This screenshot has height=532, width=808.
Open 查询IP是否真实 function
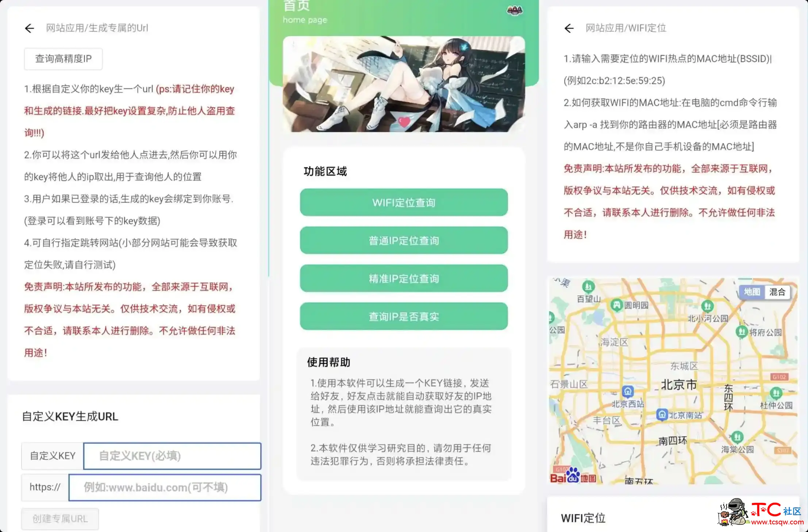tap(404, 316)
